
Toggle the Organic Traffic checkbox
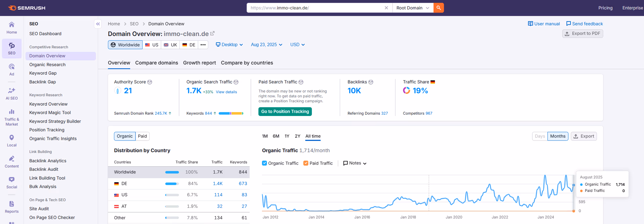coord(265,163)
